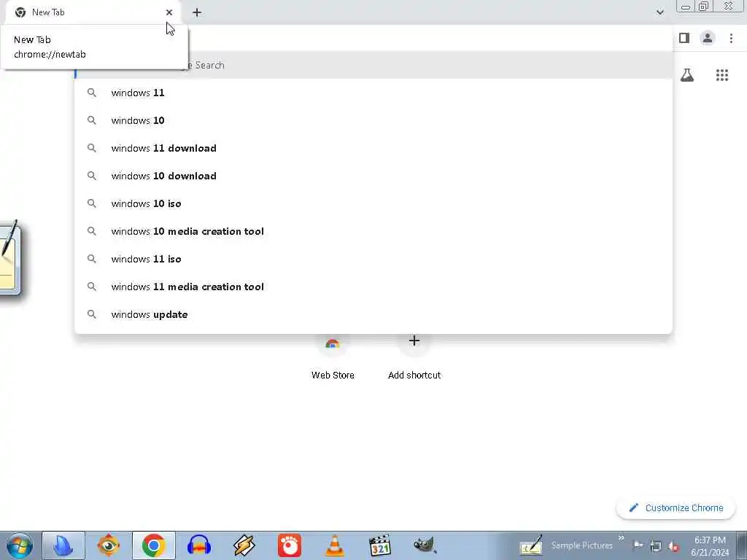Pick the 'windows 11 iso' suggestion
The image size is (747, 560).
[x=373, y=259]
